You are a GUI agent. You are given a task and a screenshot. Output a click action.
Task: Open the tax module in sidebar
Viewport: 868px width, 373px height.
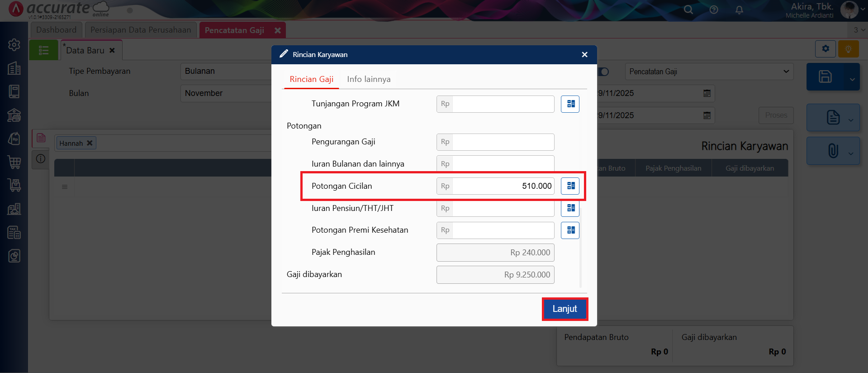tap(14, 233)
